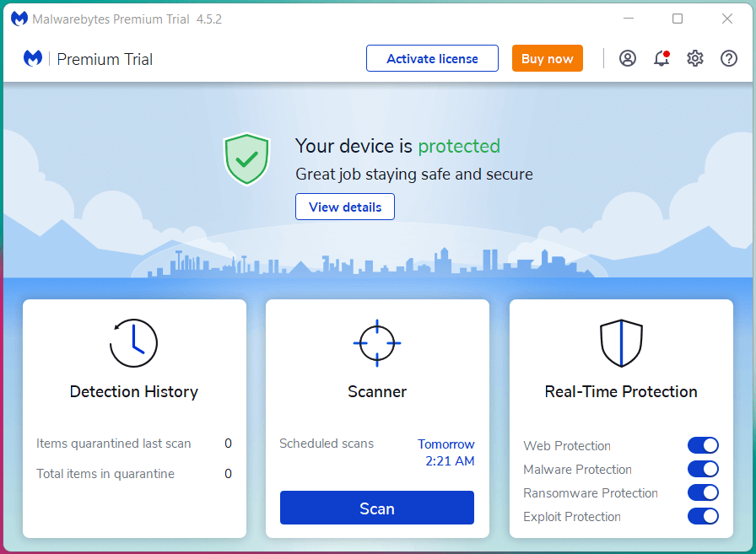Click the View details button
756x554 pixels.
[345, 207]
